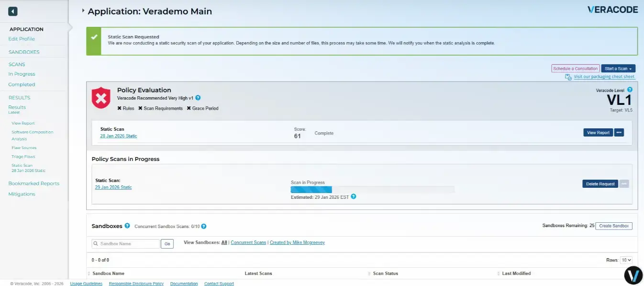Open Usage Guidelines footer link
Viewport: 644px width, 286px height.
pos(86,284)
